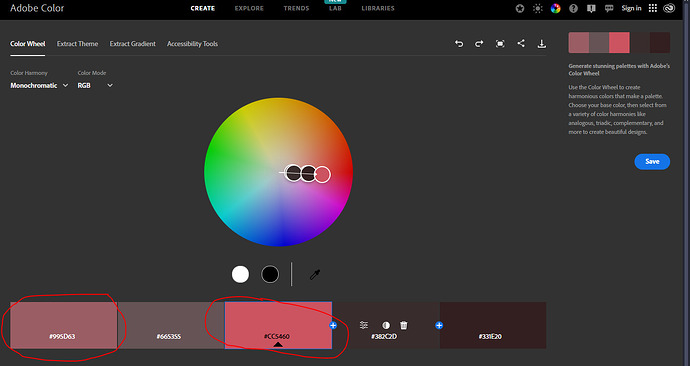The width and height of the screenshot is (690, 366).
Task: Toggle the sun brightness theme icon
Action: [x=538, y=8]
